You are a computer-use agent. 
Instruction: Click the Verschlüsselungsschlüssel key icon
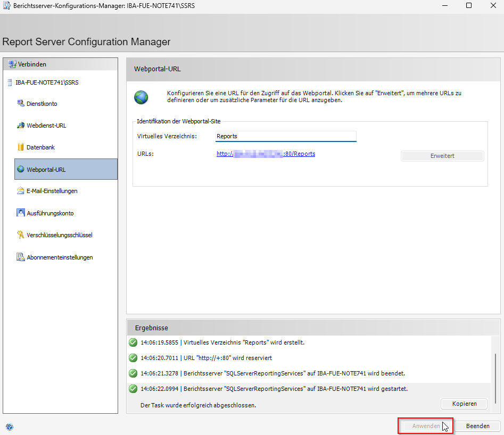(21, 235)
